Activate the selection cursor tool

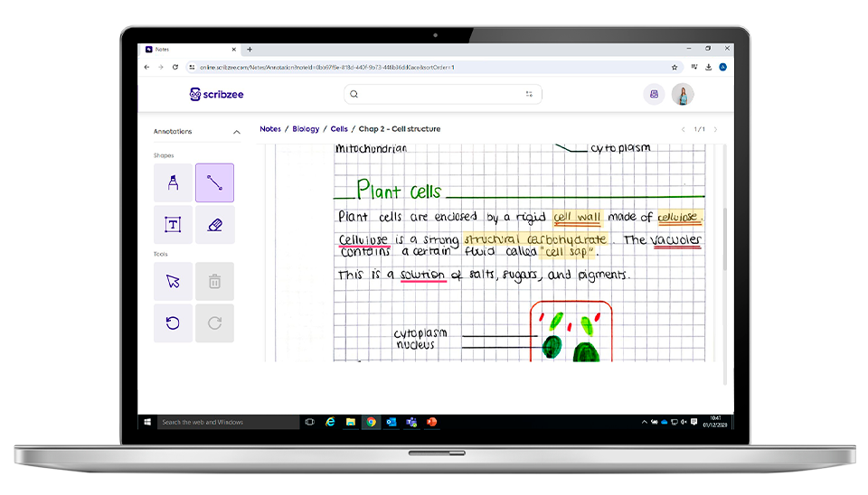point(173,282)
